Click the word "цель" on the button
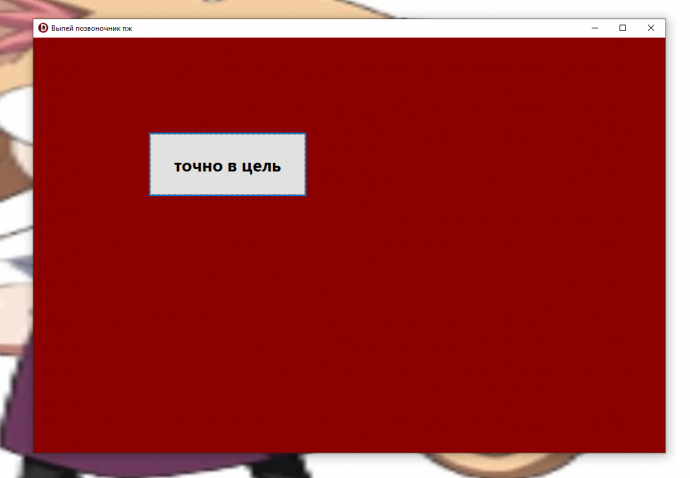 262,166
